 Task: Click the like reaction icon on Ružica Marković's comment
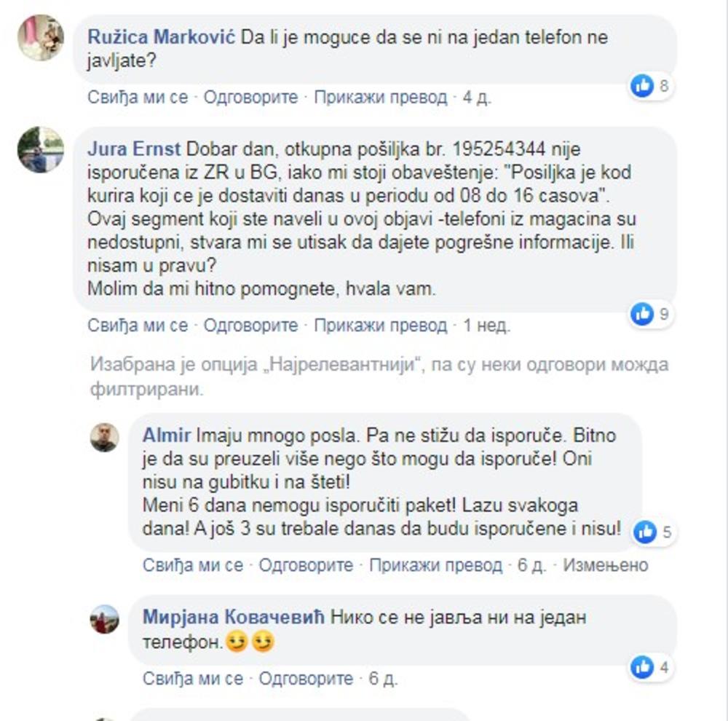(643, 86)
